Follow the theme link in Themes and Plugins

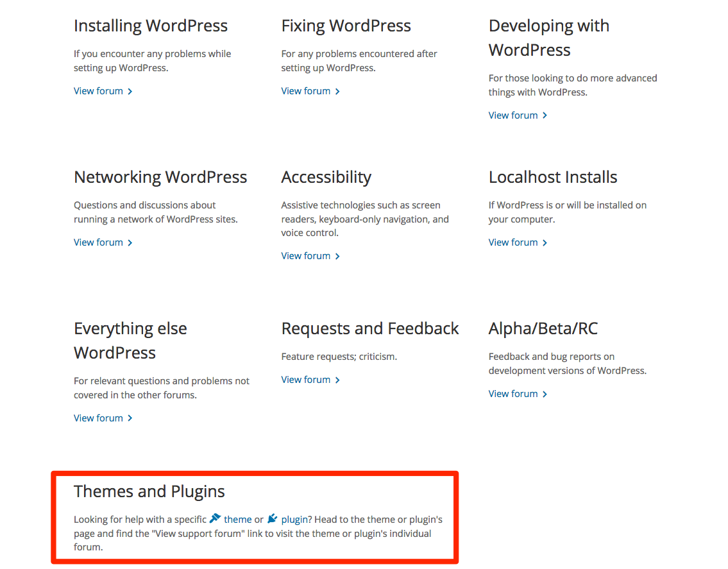coord(238,520)
